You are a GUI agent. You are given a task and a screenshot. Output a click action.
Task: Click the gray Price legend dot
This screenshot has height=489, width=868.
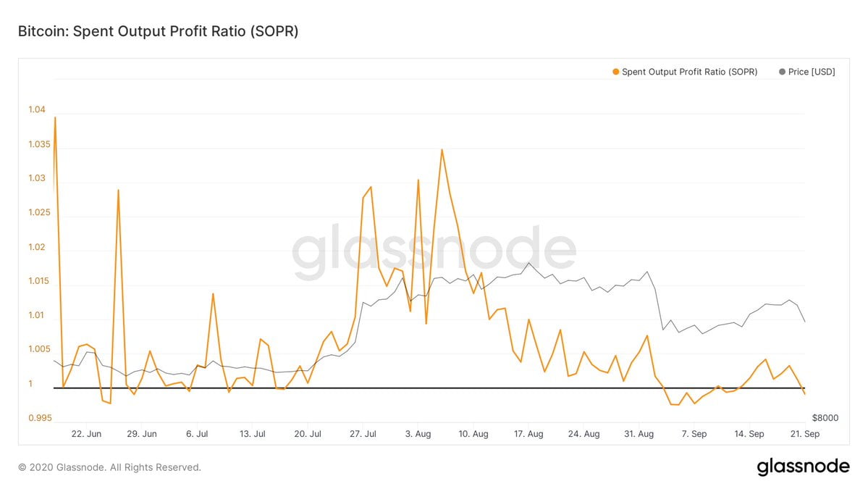point(782,72)
